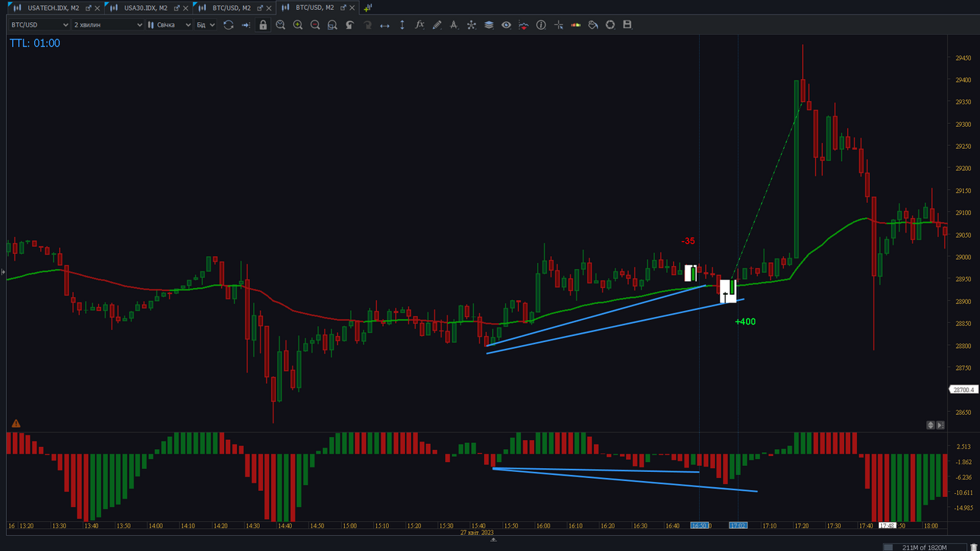Click the price marker chart icon

[x=523, y=25]
